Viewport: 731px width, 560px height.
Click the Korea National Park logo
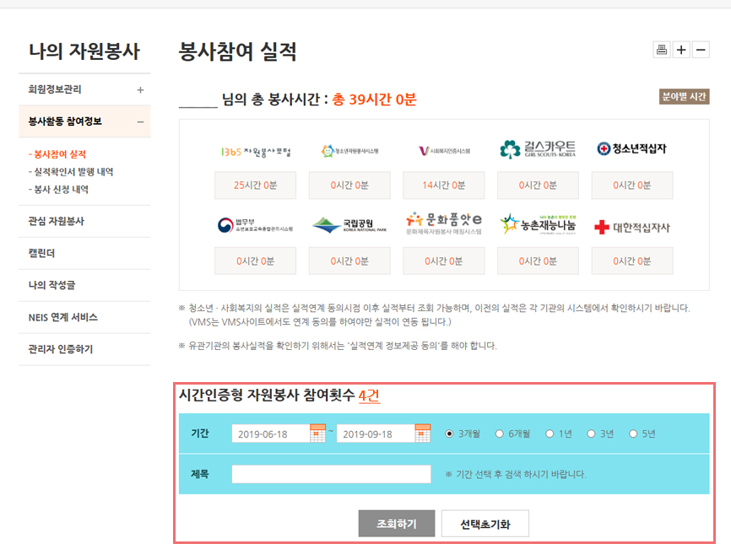click(x=349, y=225)
